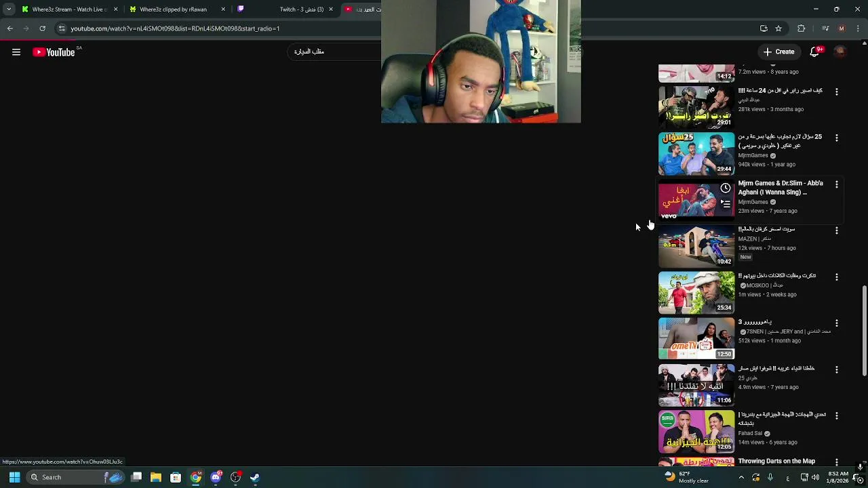
Task: Open the Windows Start button
Action: click(x=14, y=477)
